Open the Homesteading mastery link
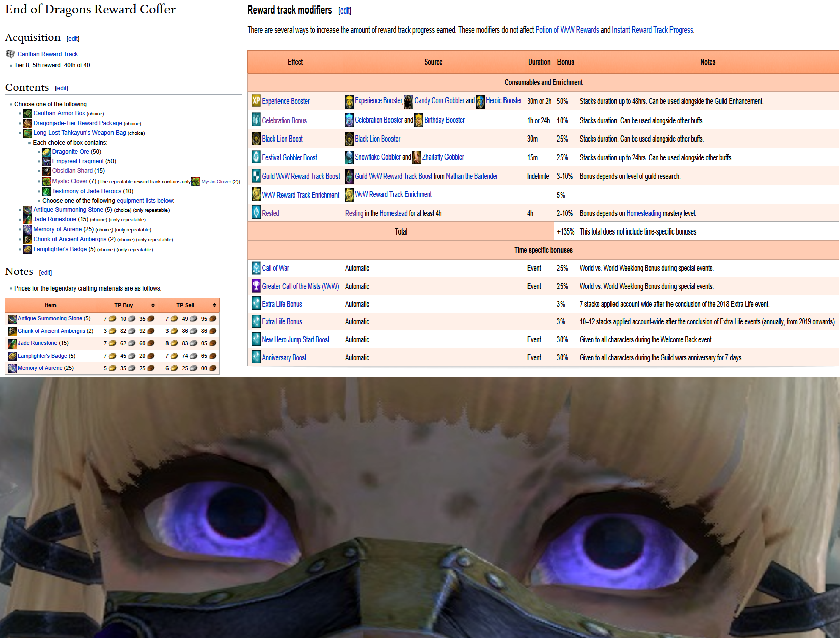The image size is (840, 638). click(644, 213)
